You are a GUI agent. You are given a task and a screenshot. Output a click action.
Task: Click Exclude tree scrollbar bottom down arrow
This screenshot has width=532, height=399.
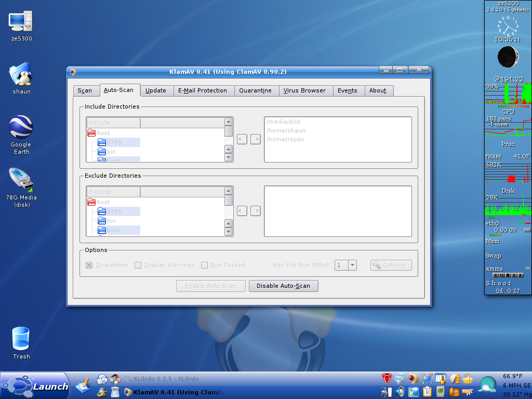pos(229,232)
